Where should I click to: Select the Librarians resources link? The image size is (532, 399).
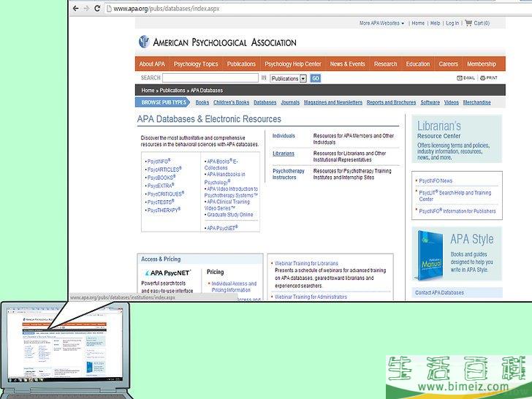click(284, 153)
